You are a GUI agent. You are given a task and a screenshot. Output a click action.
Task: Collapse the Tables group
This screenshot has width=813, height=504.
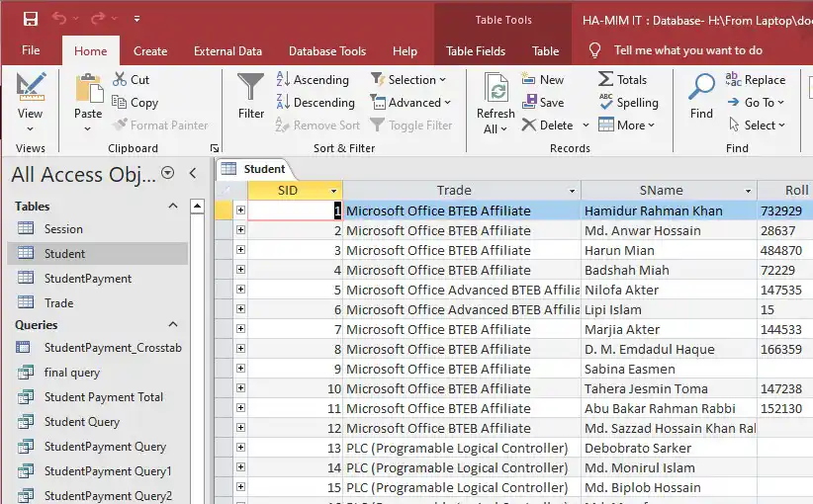(173, 207)
